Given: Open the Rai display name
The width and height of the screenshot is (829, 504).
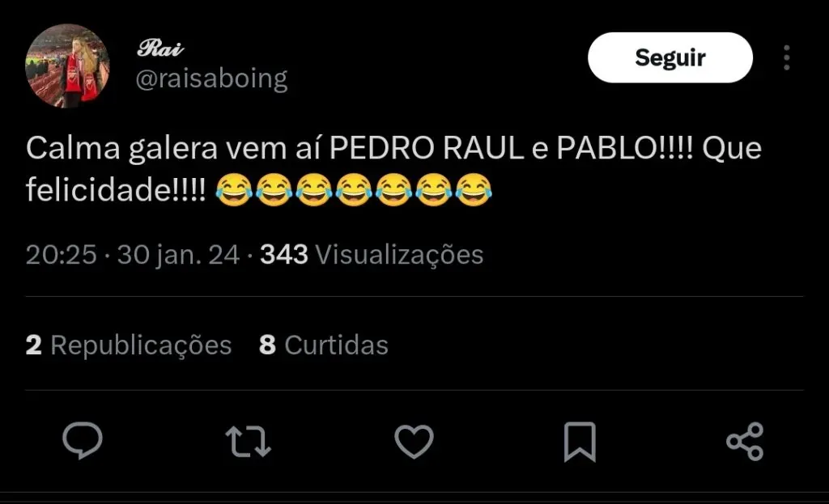Looking at the screenshot, I should [x=160, y=48].
